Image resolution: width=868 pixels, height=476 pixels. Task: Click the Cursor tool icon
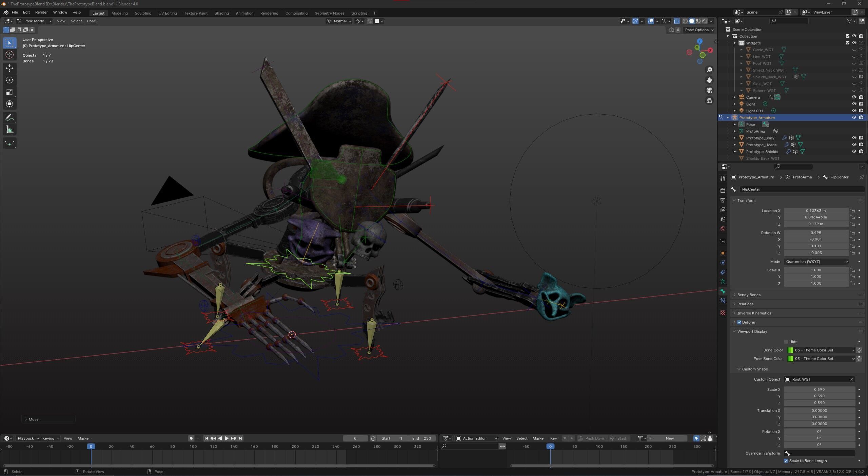tap(9, 55)
